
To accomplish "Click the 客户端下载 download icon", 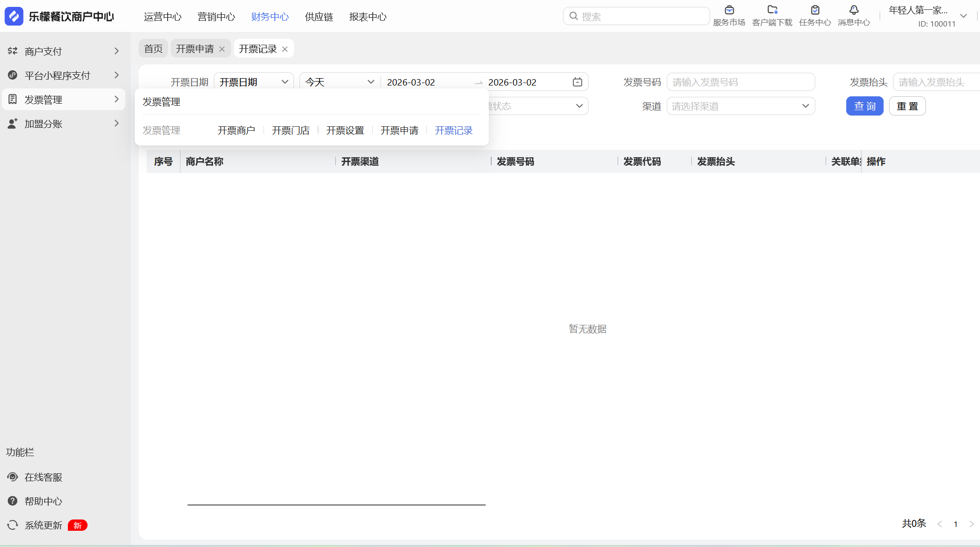I will click(x=772, y=10).
